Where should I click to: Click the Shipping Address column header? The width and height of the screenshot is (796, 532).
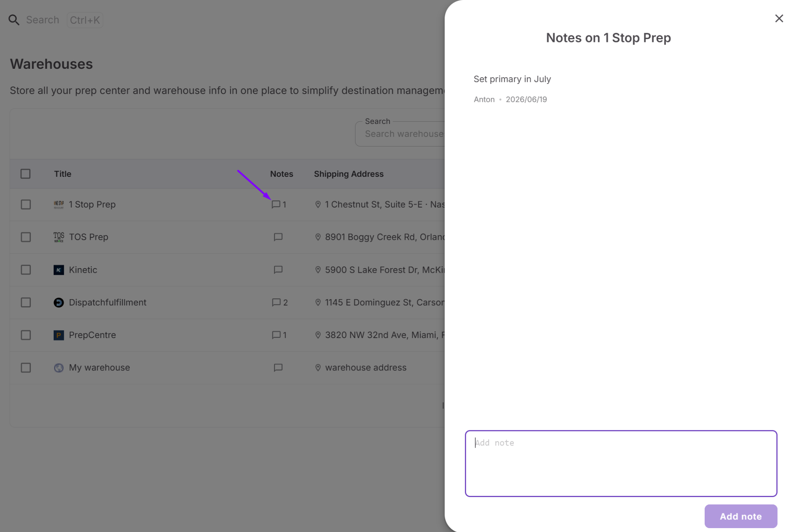(x=349, y=174)
